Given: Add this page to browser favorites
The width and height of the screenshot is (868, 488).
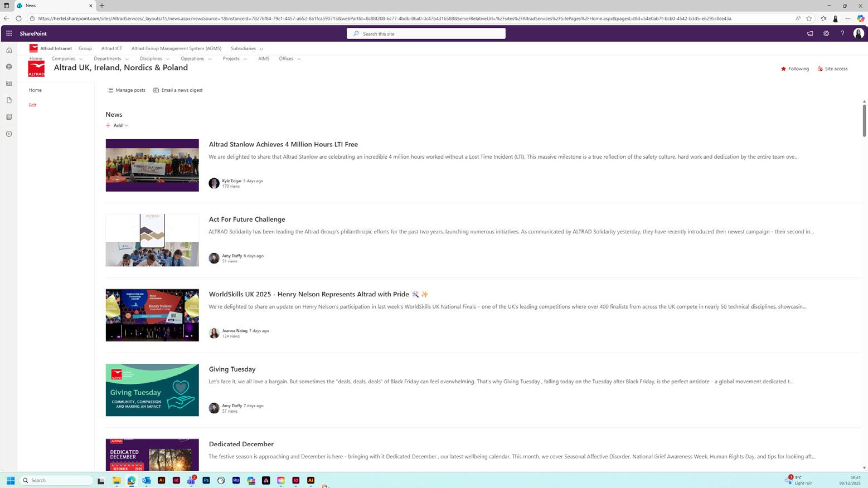Looking at the screenshot, I should click(x=809, y=18).
